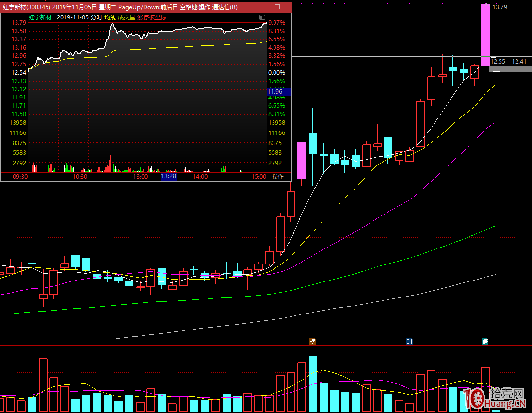
Task: Click the 11.96 blue price label
Action: tap(275, 92)
